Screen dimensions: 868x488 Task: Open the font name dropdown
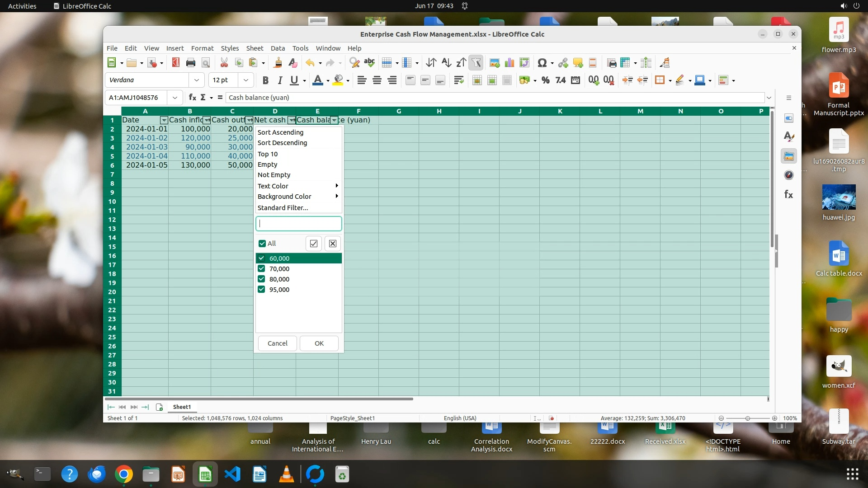196,80
